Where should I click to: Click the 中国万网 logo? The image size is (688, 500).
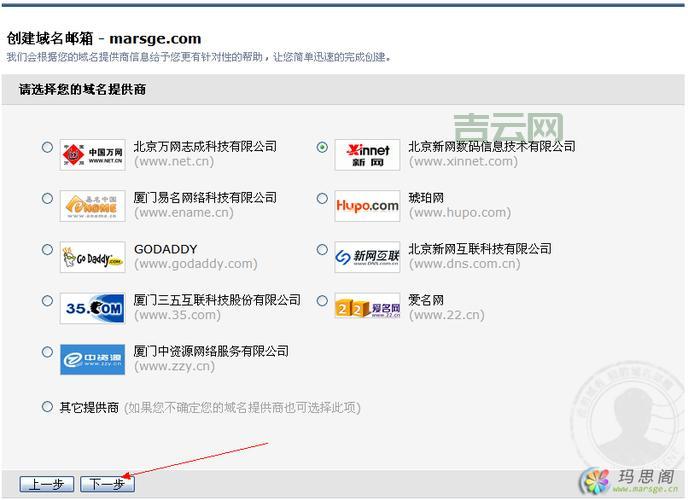[x=93, y=155]
